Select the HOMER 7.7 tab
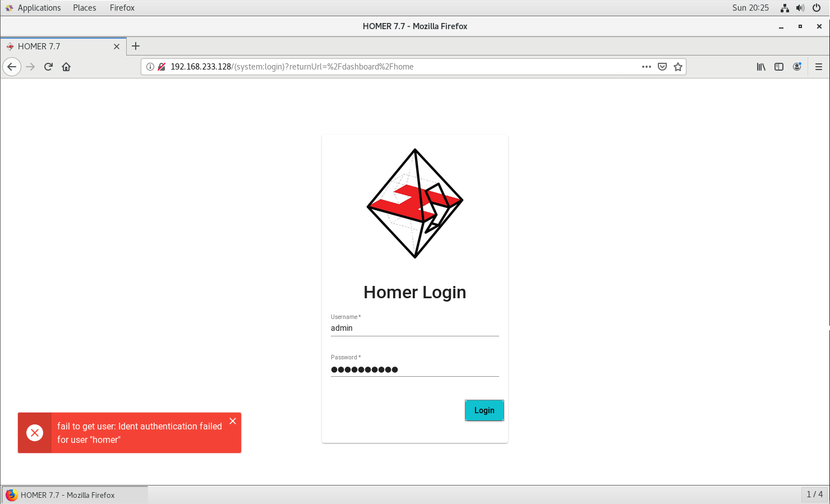 click(x=63, y=47)
